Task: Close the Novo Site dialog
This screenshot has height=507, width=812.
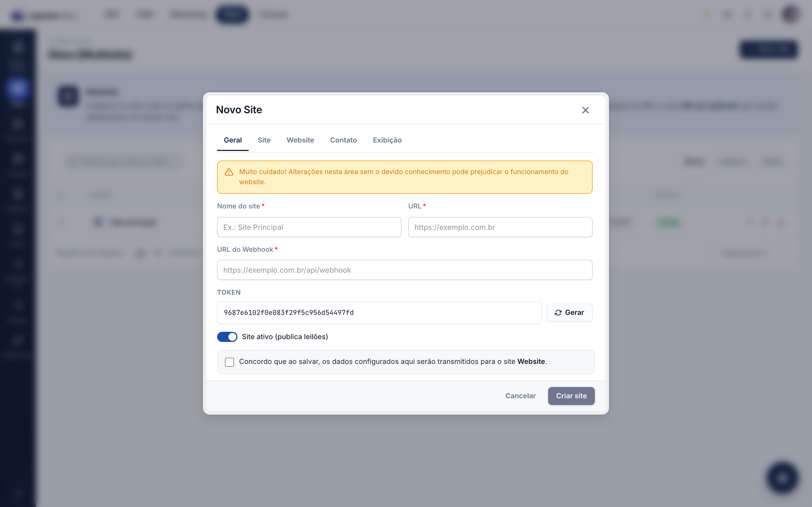Action: [x=585, y=110]
